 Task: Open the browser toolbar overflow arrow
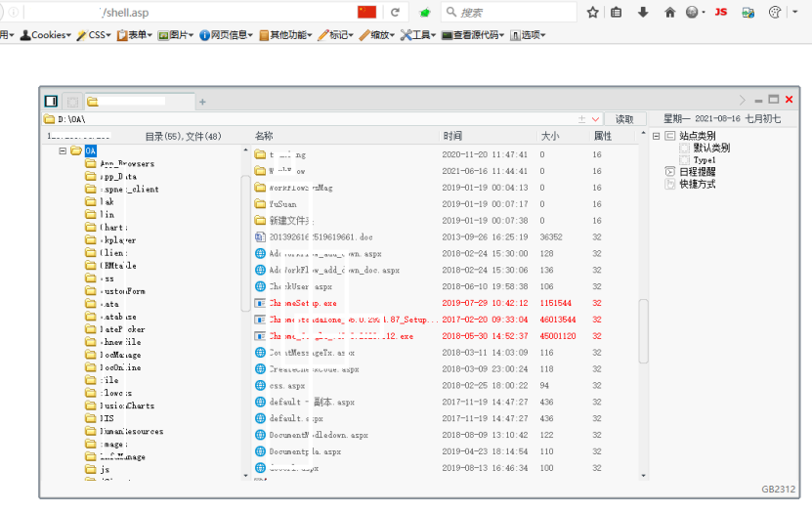pos(795,12)
